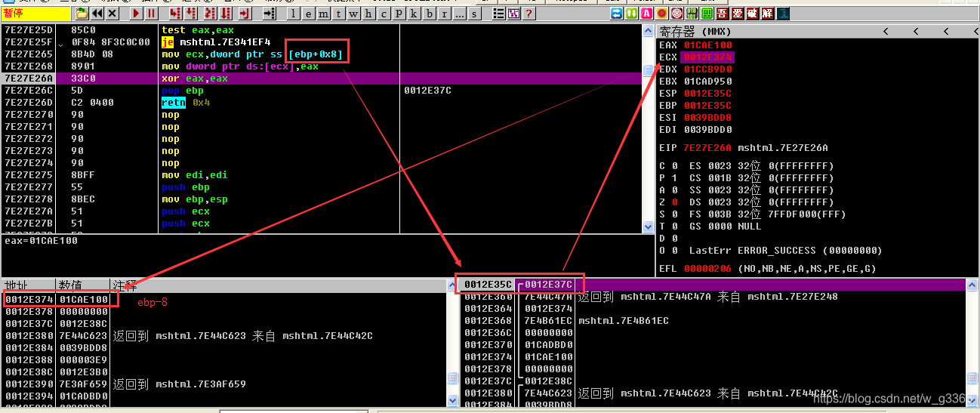Select dump row at address 0012E380

224,336
